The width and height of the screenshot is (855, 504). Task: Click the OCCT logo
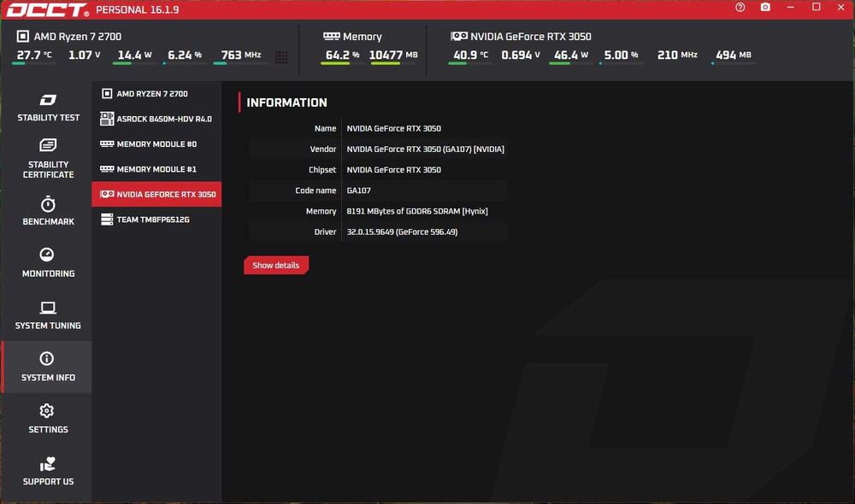(47, 9)
